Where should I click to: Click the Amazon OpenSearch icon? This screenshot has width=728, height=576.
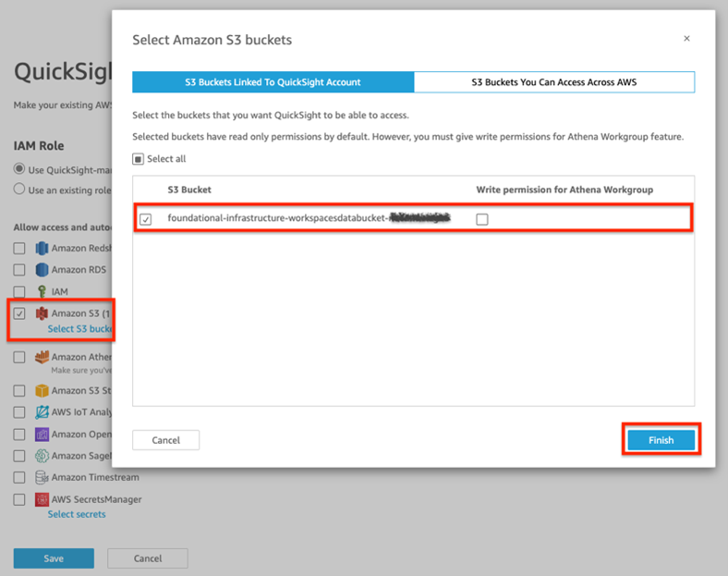(x=42, y=435)
